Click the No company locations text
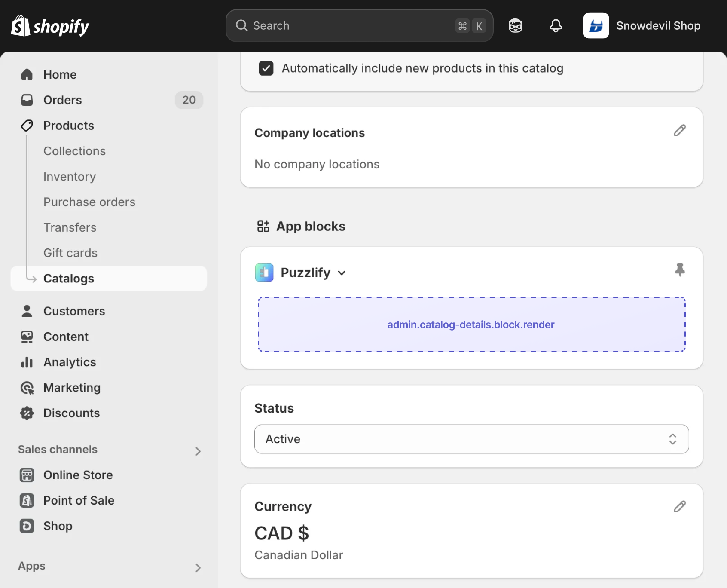 pos(317,164)
